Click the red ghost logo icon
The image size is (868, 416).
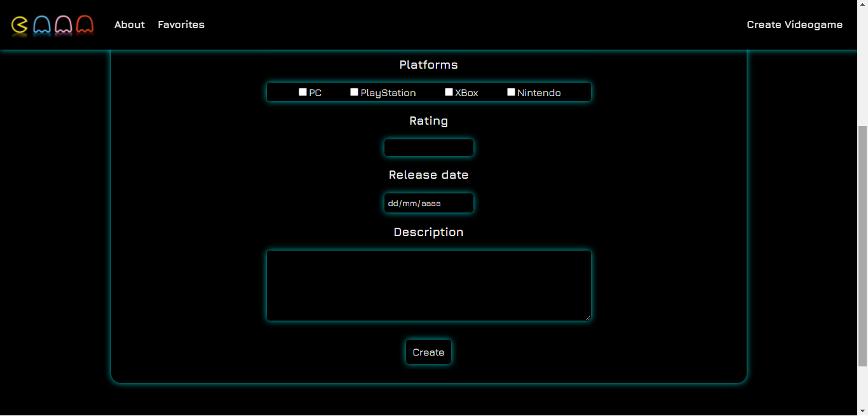tap(85, 25)
